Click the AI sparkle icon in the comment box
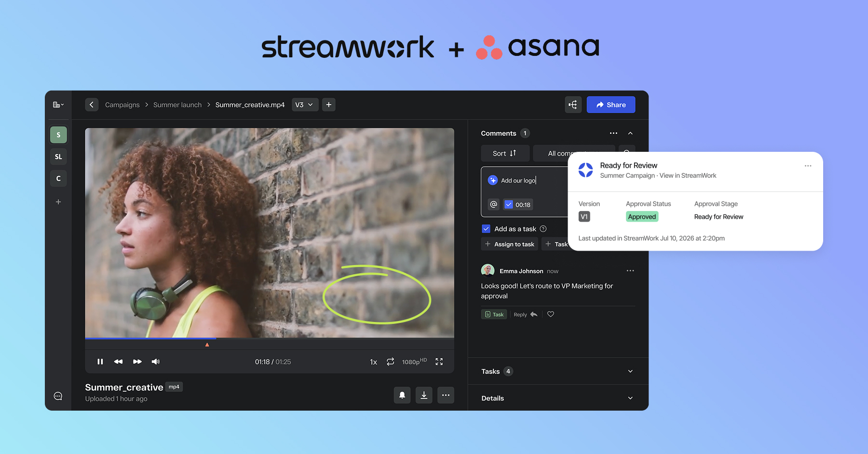The height and width of the screenshot is (454, 868). pos(492,180)
